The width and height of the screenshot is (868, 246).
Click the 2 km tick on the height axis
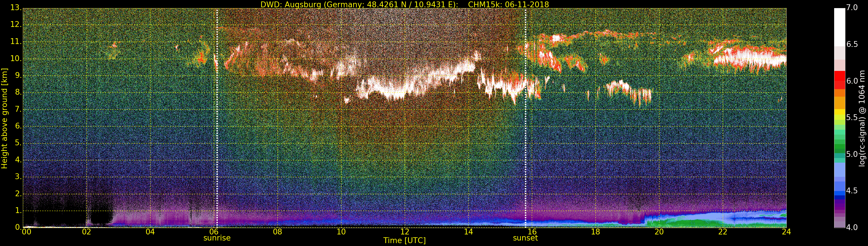[x=18, y=193]
